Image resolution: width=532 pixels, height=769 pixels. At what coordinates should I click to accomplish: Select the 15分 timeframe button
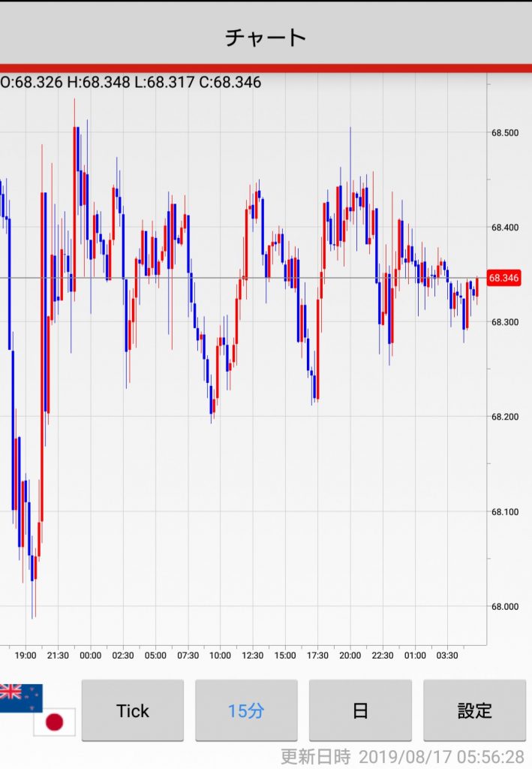click(246, 710)
